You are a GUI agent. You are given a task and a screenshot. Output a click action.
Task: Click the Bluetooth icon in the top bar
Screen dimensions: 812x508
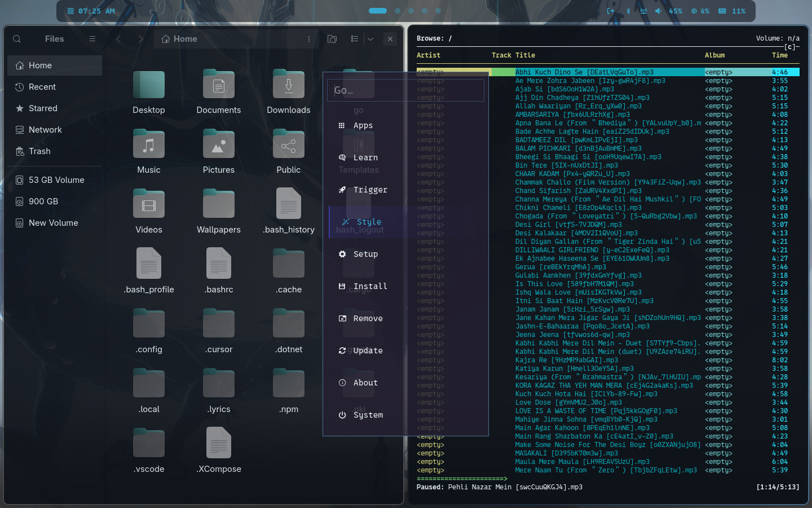point(628,10)
